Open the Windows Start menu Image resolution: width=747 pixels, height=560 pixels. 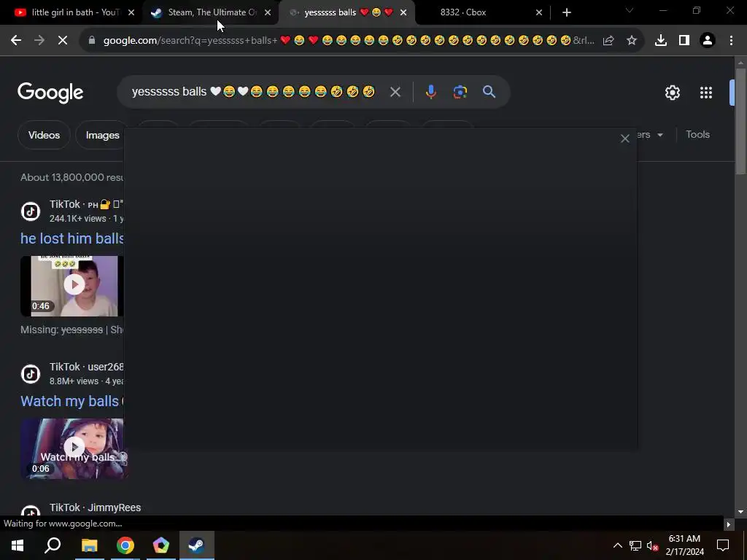(x=18, y=545)
